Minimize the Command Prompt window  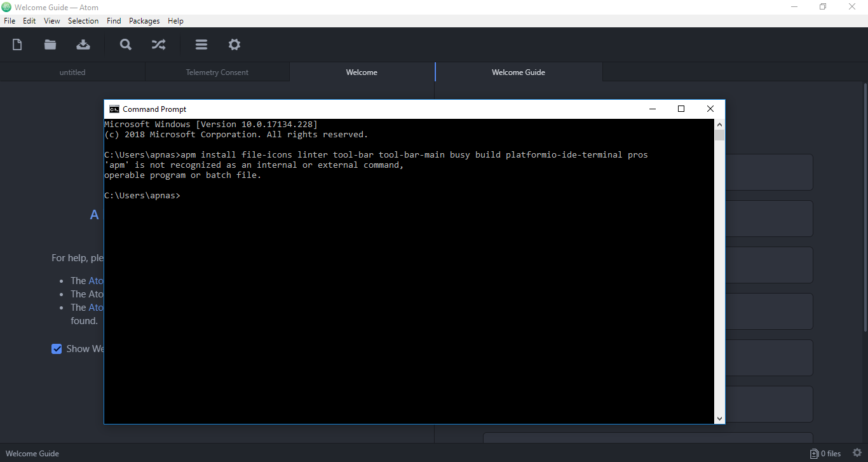(x=653, y=109)
